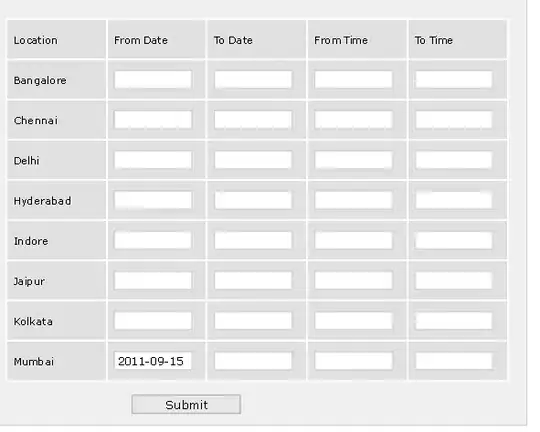
Task: Focus the Mumbai From Date field showing 2011-09-15
Action: [x=153, y=361]
